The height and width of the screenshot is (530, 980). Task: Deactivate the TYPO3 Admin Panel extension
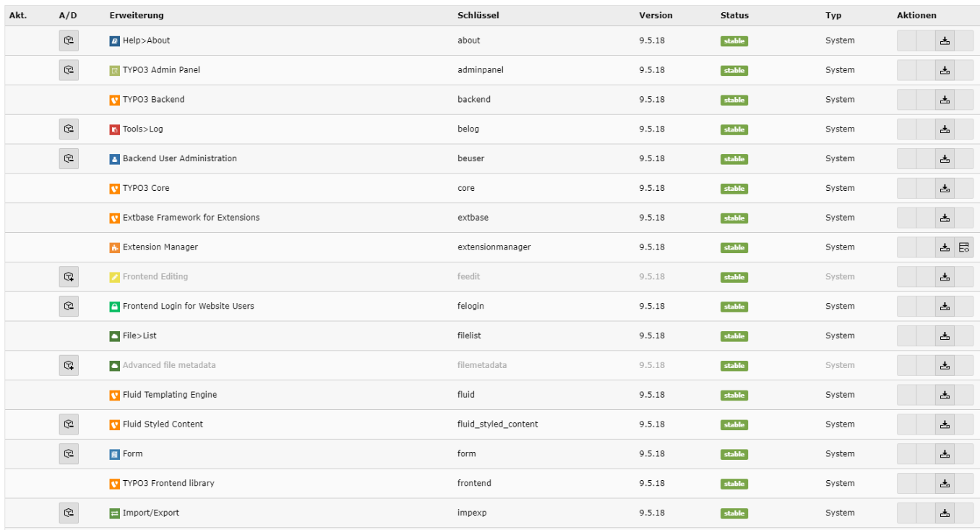69,70
